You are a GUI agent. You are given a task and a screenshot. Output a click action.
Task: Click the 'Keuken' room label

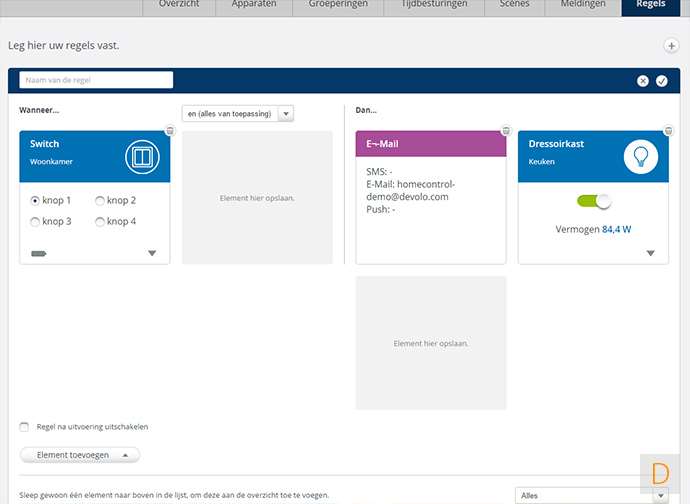pyautogui.click(x=542, y=162)
